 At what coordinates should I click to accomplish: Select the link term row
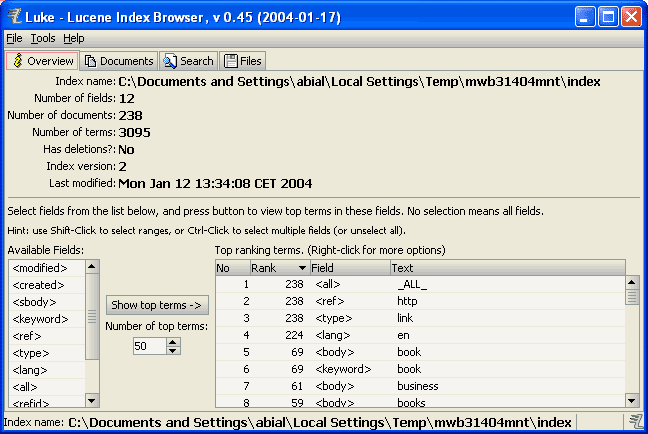click(x=420, y=318)
